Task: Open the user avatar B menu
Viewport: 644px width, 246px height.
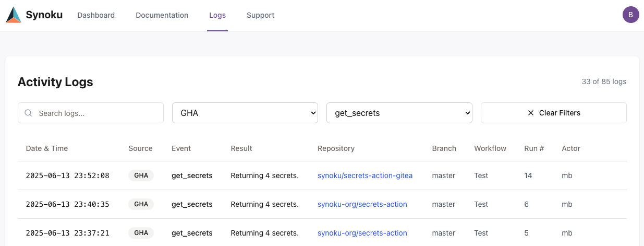Action: 630,15
